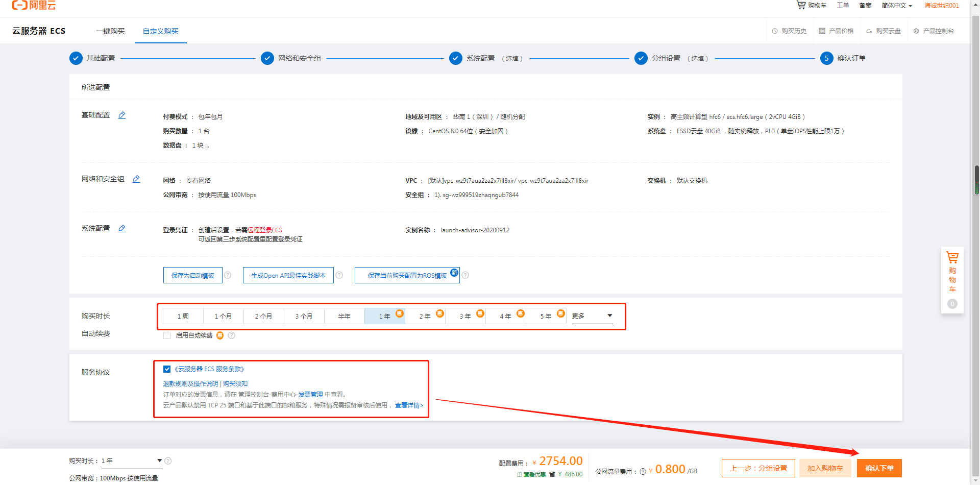Click help icon beside bottom 购买时长 selector

[x=168, y=461]
